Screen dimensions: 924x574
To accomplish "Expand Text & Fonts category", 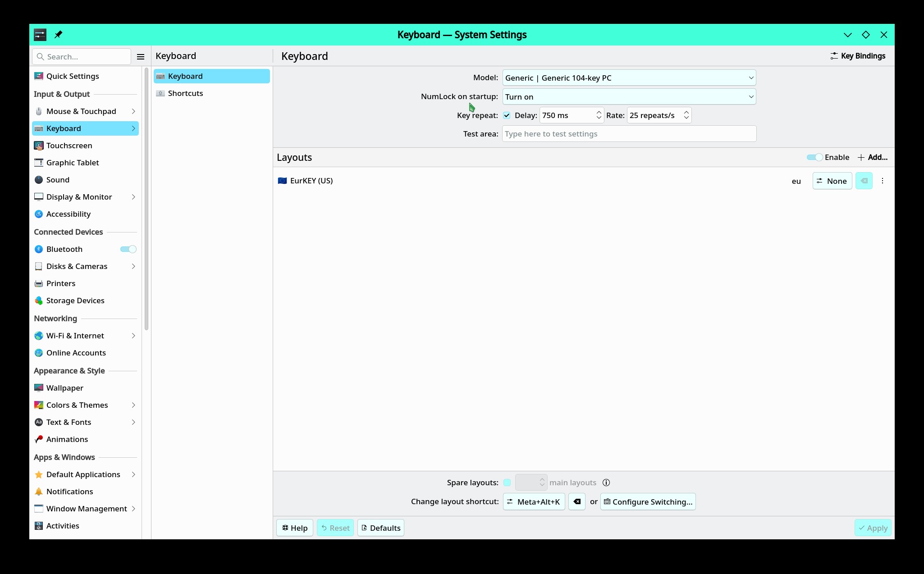I will point(86,422).
